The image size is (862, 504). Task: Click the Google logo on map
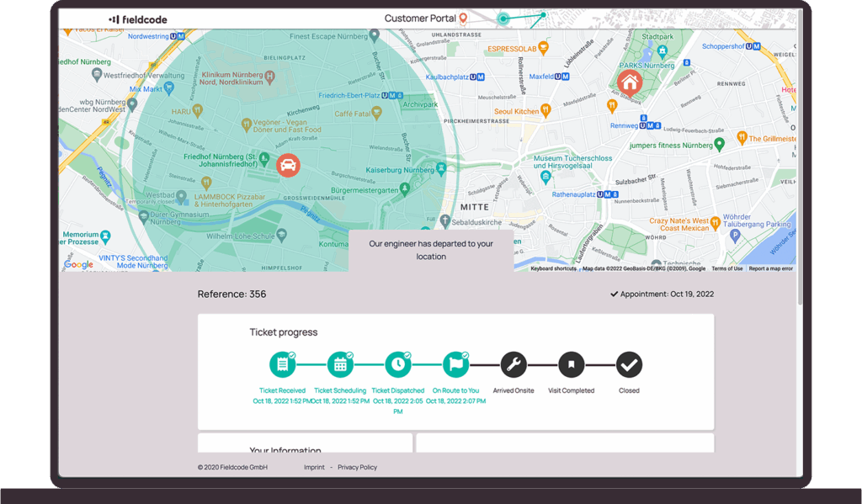pyautogui.click(x=78, y=264)
